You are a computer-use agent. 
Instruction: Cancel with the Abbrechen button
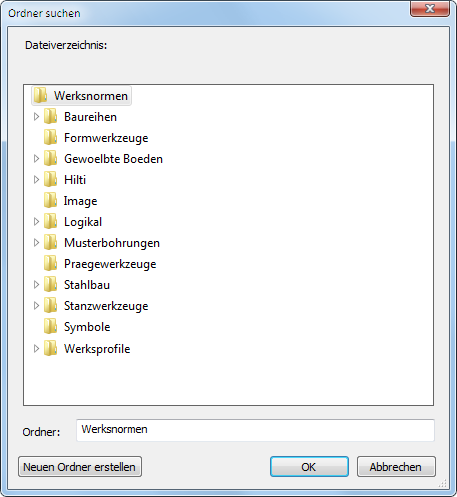point(396,467)
